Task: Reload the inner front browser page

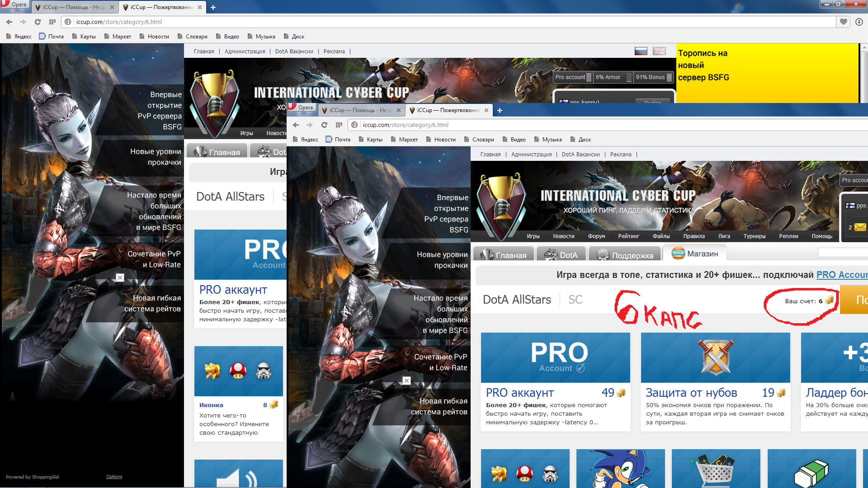Action: click(x=324, y=125)
